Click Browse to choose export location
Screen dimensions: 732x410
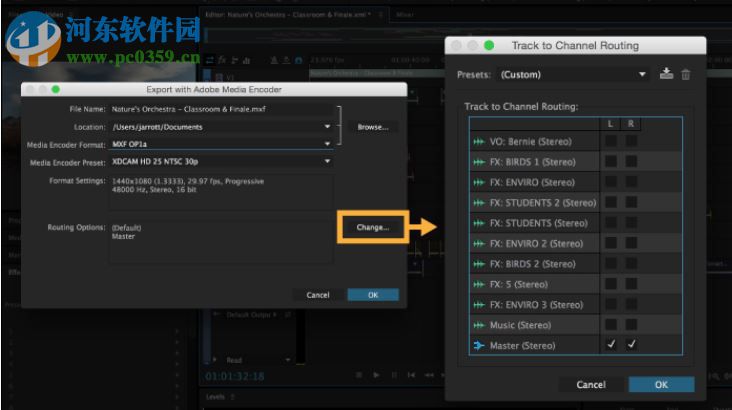(373, 127)
